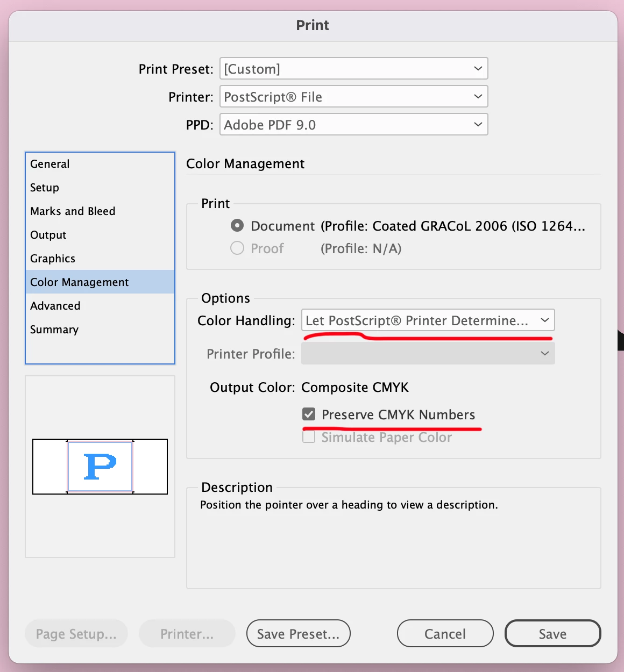Switch to the General section
Screen dimensions: 624x672
pyautogui.click(x=100, y=164)
